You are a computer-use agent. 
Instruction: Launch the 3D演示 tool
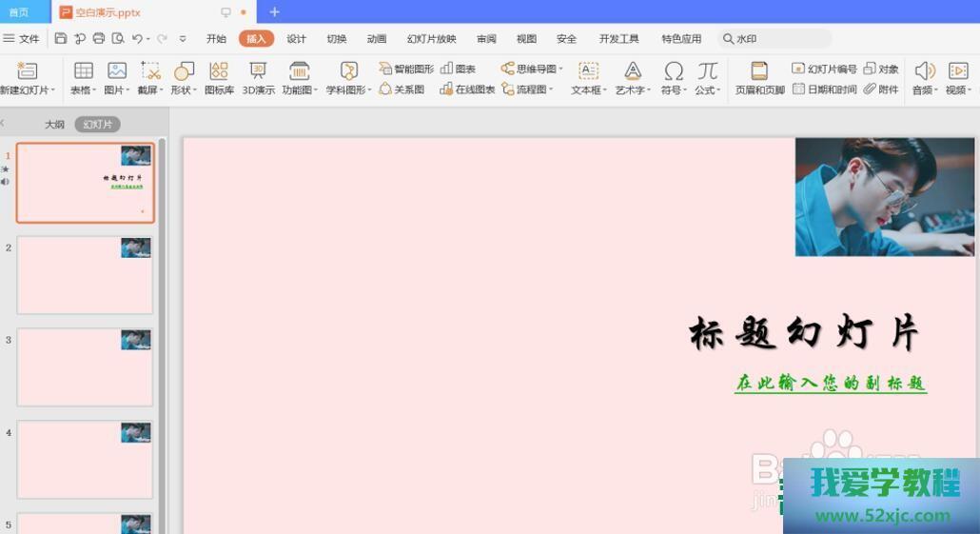258,78
